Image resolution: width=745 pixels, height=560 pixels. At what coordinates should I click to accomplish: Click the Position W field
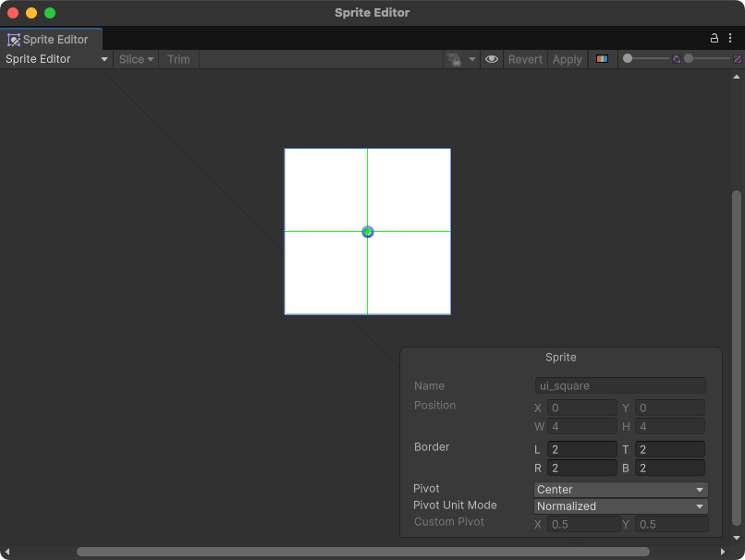click(582, 427)
